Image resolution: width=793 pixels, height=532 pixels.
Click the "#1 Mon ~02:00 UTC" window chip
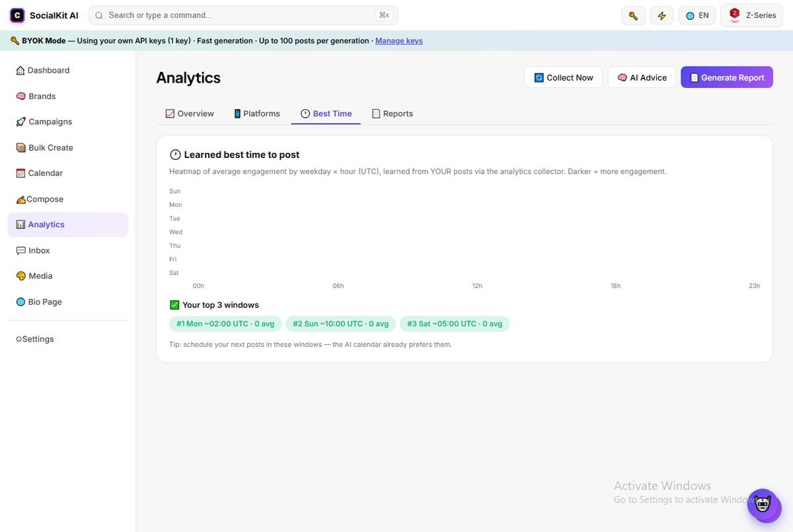pos(225,324)
